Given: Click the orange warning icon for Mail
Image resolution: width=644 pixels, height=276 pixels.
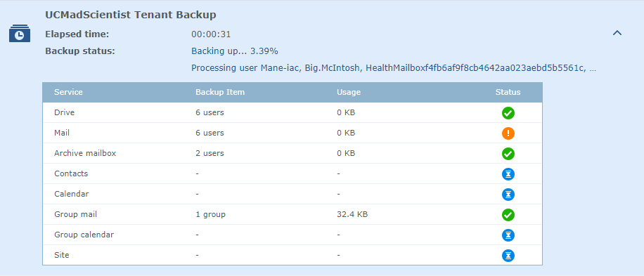Looking at the screenshot, I should tap(508, 133).
